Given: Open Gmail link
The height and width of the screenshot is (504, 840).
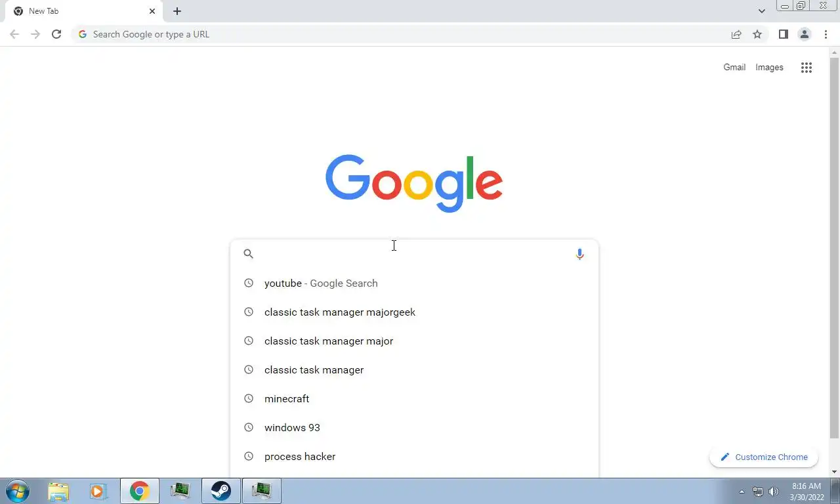Looking at the screenshot, I should point(734,67).
